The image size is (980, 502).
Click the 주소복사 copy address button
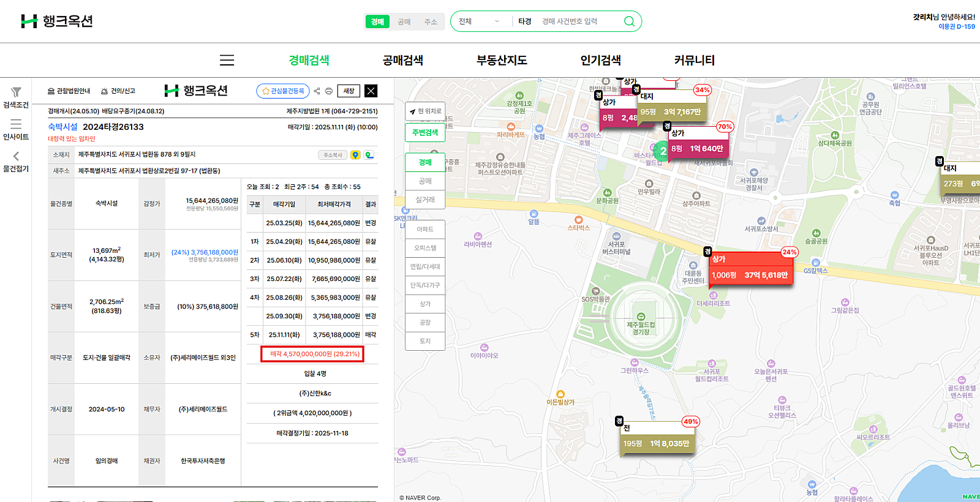click(x=333, y=155)
